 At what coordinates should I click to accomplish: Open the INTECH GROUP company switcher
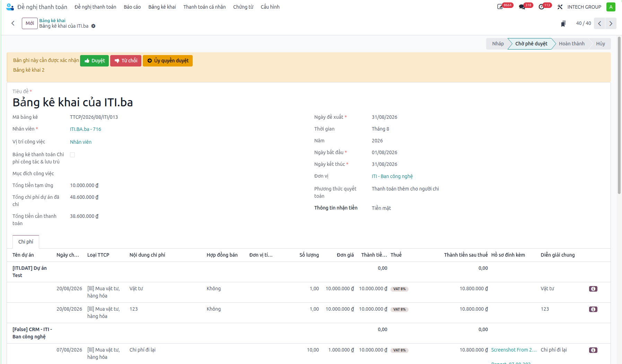(x=584, y=7)
